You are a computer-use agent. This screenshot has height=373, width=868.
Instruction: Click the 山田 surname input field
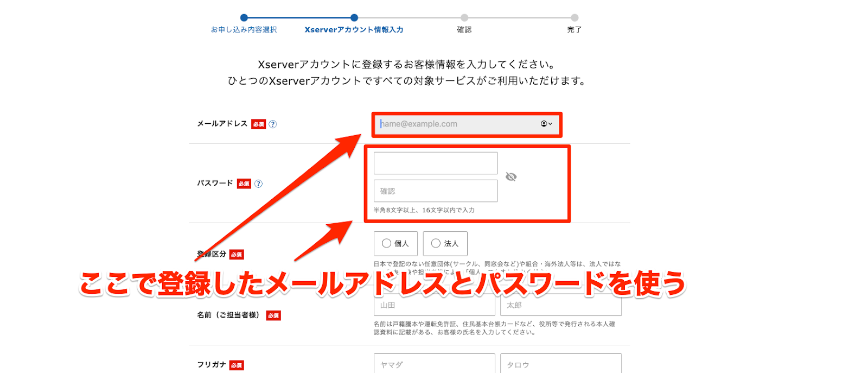(x=434, y=306)
